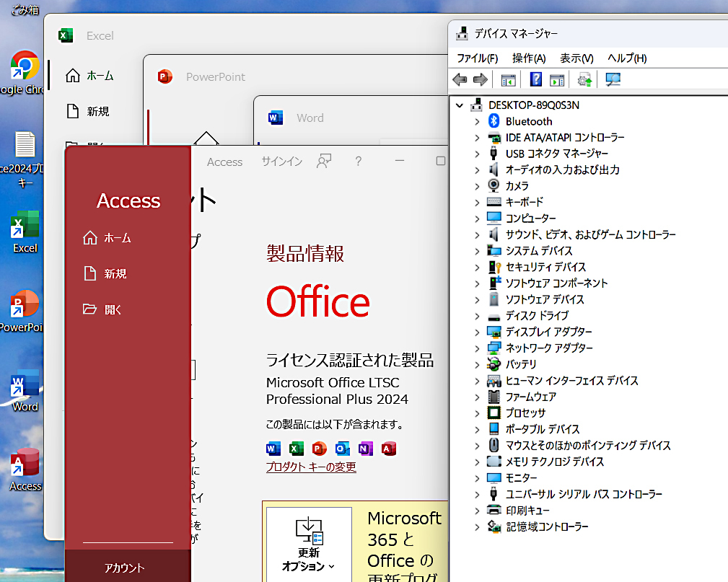
Task: Select the text file icon on desktop
Action: (x=25, y=144)
